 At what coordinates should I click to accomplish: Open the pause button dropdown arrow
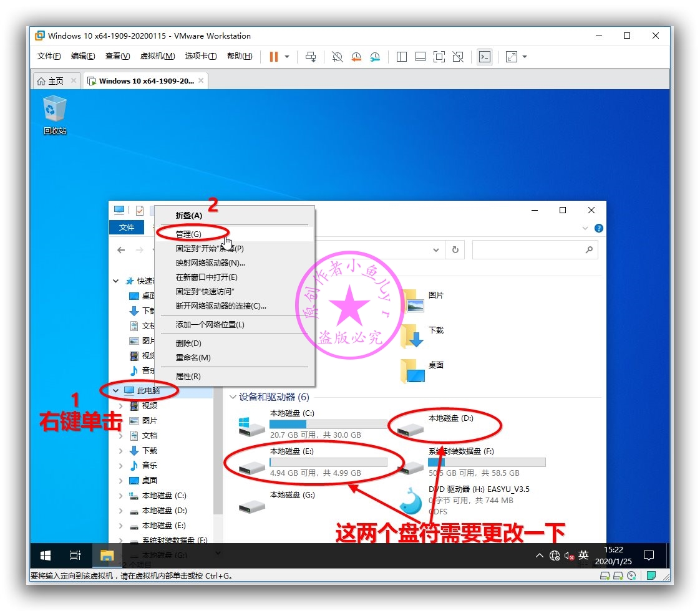click(x=287, y=57)
